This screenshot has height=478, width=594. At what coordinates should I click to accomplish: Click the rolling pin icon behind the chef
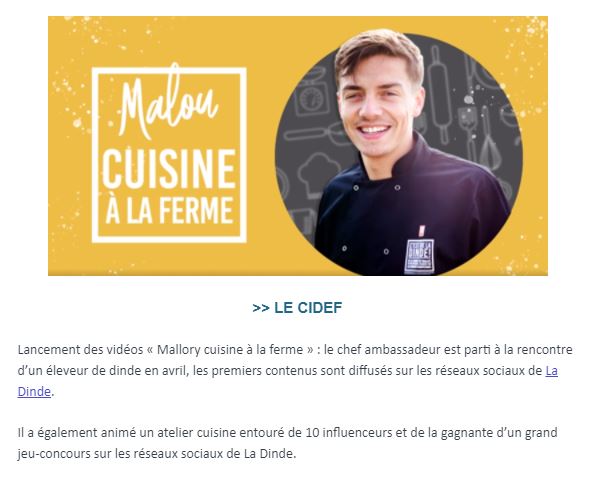(x=440, y=95)
